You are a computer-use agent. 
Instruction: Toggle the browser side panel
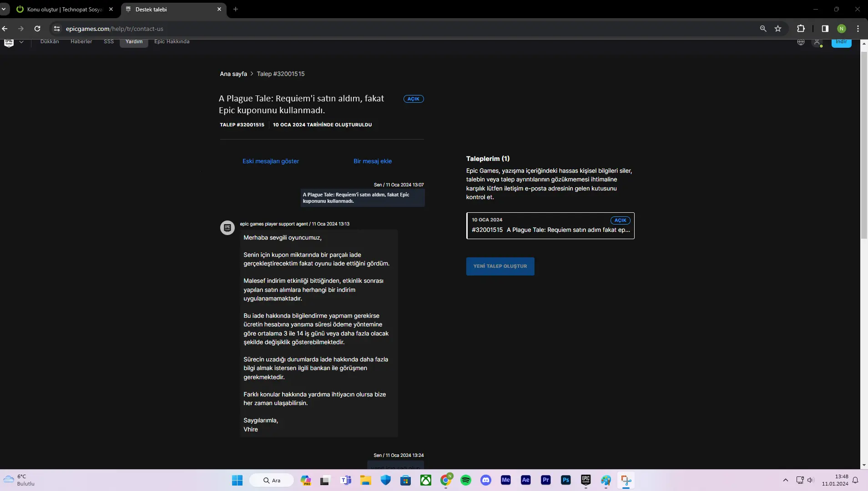pyautogui.click(x=825, y=29)
